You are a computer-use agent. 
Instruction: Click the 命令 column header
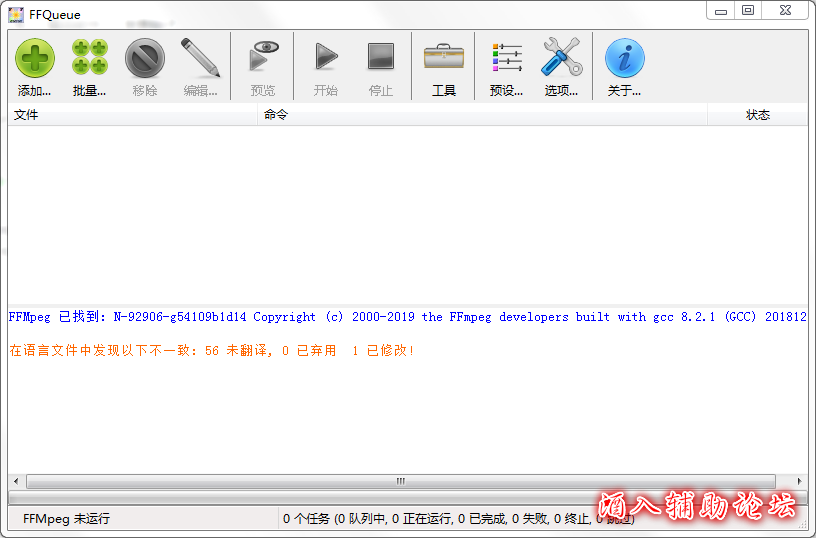point(480,115)
